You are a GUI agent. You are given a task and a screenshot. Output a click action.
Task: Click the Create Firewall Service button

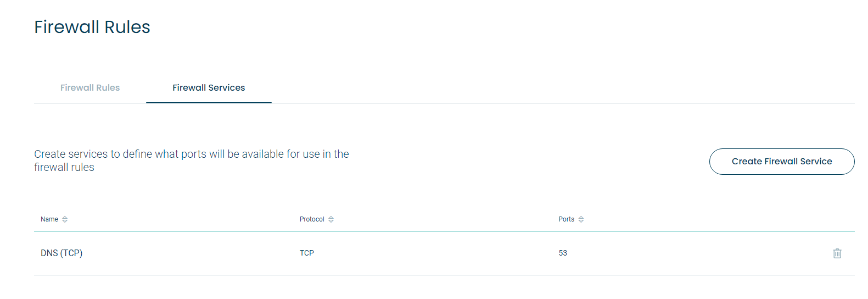pyautogui.click(x=782, y=162)
